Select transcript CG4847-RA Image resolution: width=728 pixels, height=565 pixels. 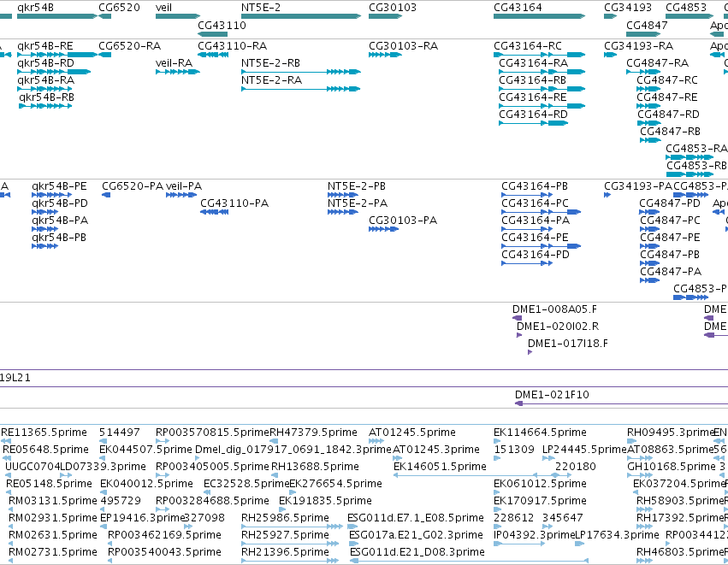(x=643, y=72)
